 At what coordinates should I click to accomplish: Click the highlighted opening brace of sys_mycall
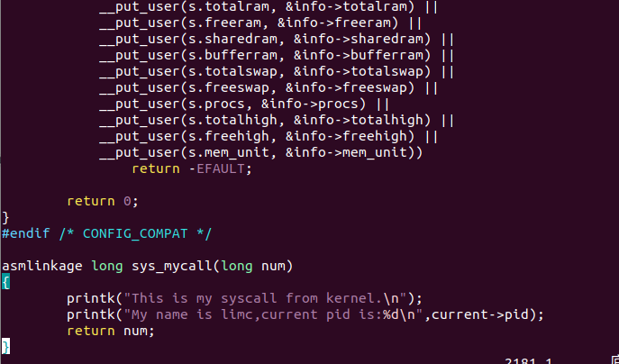pos(5,282)
